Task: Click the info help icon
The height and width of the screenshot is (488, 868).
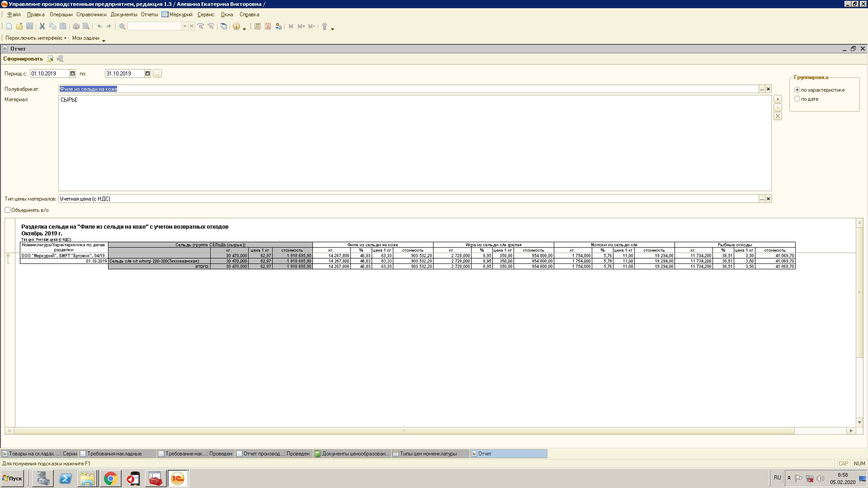Action: [236, 27]
